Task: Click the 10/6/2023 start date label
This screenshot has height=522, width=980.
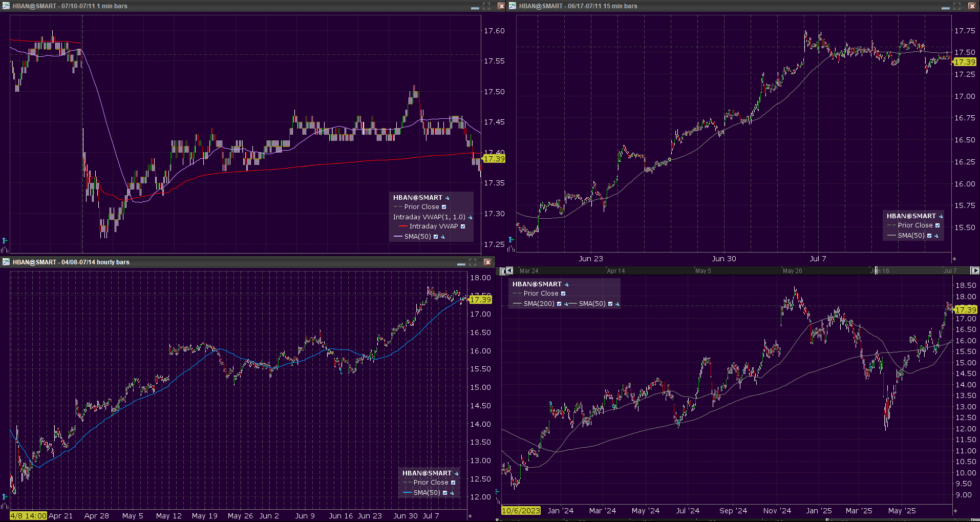Action: tap(521, 511)
